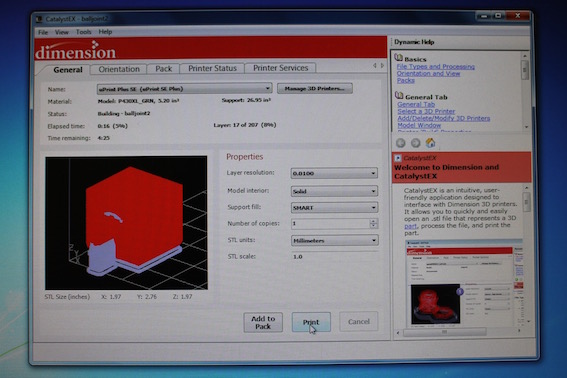Open the Layer resolution dropdown
The height and width of the screenshot is (378, 567).
(x=334, y=173)
